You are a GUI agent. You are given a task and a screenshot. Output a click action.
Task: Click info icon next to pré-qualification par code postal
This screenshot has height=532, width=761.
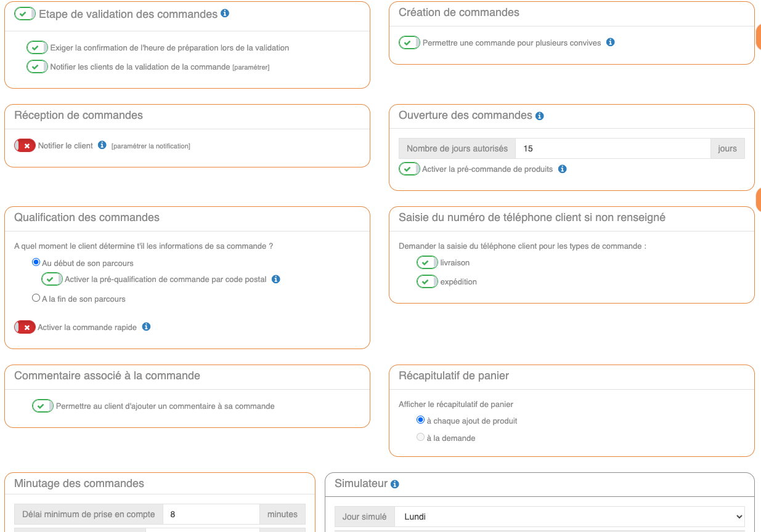(276, 279)
